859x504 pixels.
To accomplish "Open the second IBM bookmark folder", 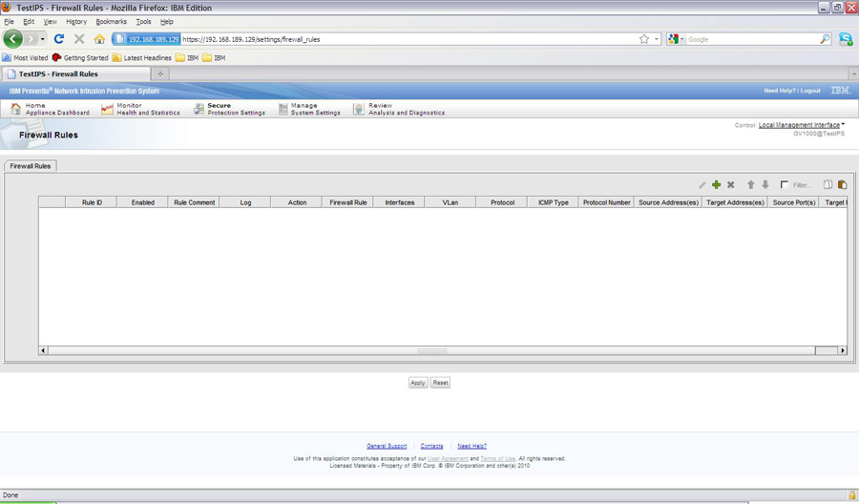I will [x=214, y=57].
